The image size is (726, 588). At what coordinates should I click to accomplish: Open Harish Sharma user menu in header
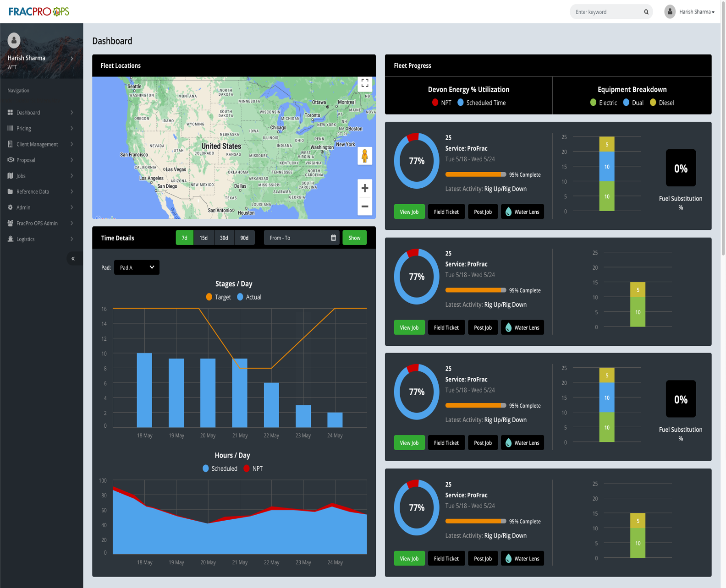(x=690, y=12)
